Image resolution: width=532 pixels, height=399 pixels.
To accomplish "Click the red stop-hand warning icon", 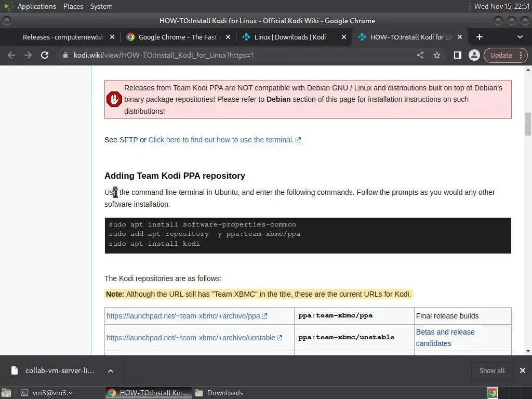I will click(114, 99).
